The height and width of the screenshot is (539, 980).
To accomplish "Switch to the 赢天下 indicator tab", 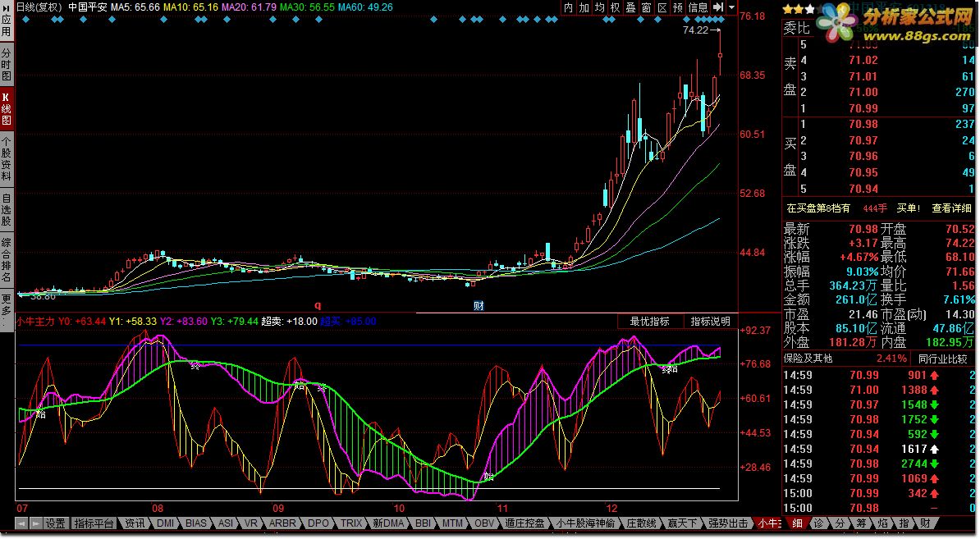I will 682,523.
